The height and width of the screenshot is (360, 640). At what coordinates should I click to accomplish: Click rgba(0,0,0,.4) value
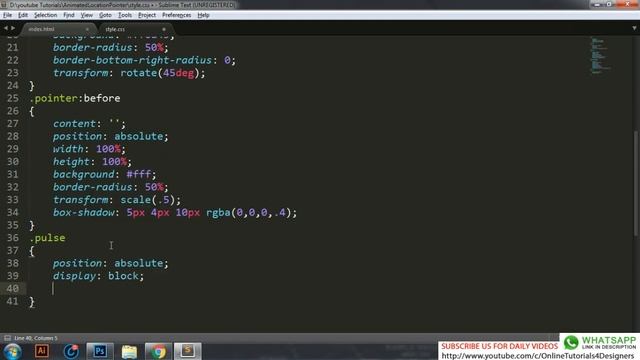coord(248,213)
